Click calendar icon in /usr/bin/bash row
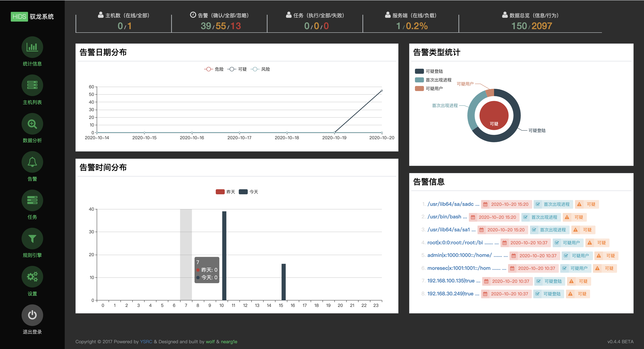Image resolution: width=644 pixels, height=349 pixels. pyautogui.click(x=473, y=217)
